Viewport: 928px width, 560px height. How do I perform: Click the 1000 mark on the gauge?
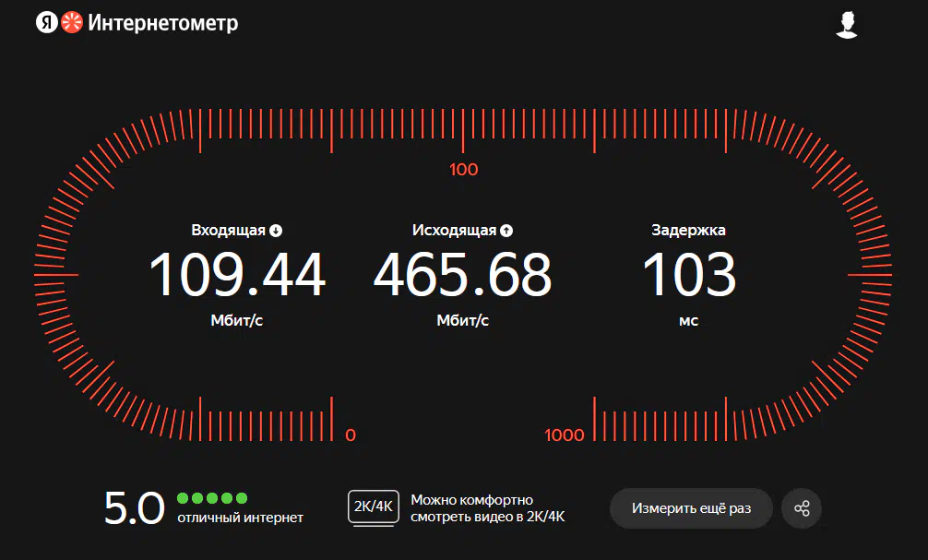pos(565,435)
